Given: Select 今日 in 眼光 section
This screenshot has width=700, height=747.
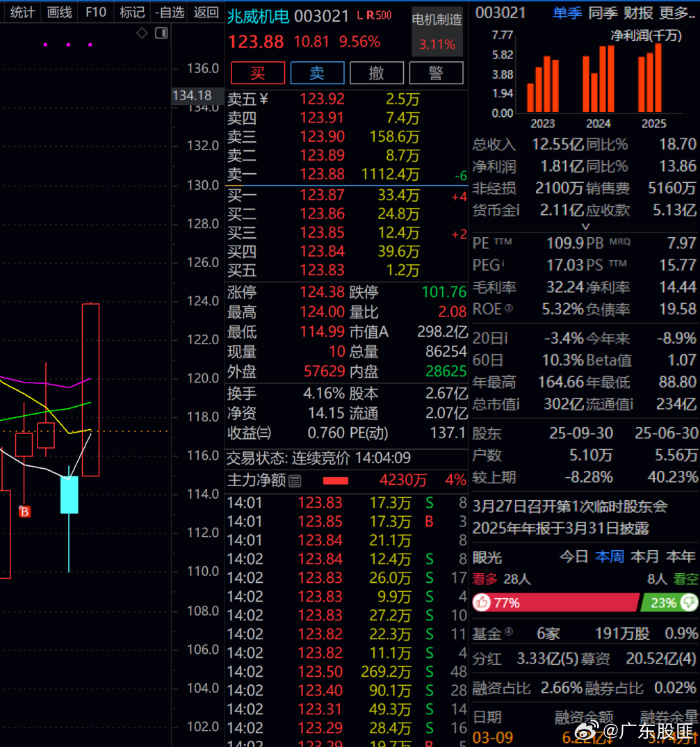Looking at the screenshot, I should click(573, 556).
